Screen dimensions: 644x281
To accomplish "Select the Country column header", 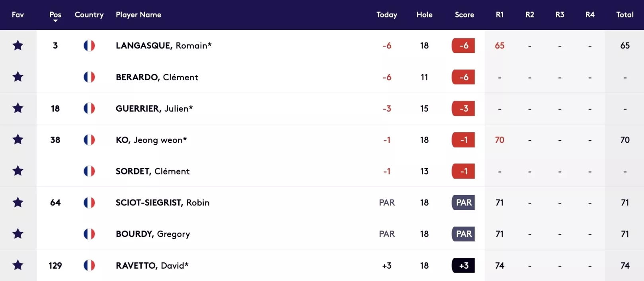I will coord(89,15).
